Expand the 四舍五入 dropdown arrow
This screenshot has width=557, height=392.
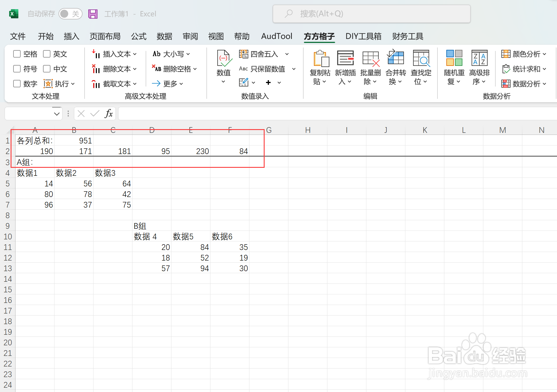(288, 54)
